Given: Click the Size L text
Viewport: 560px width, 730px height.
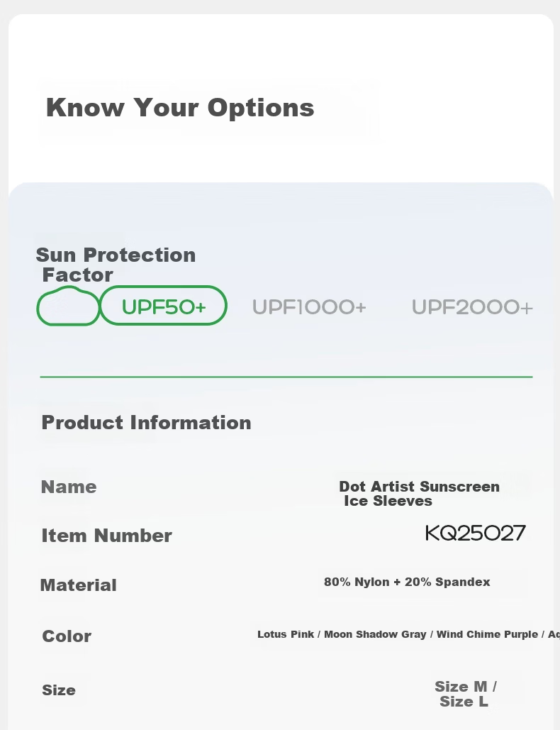Looking at the screenshot, I should (464, 702).
